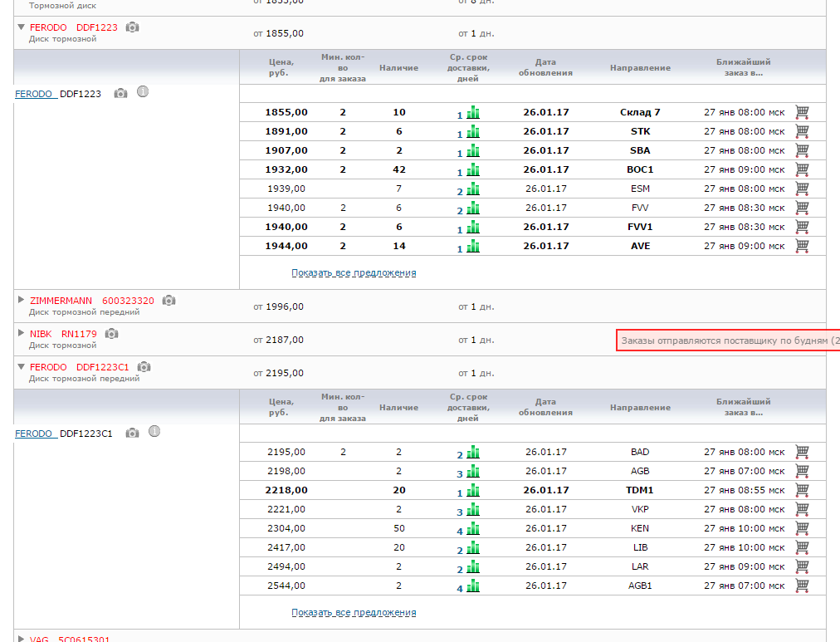This screenshot has width=840, height=642.
Task: Collapse the FERODO DDF1223 offers group
Action: click(22, 27)
